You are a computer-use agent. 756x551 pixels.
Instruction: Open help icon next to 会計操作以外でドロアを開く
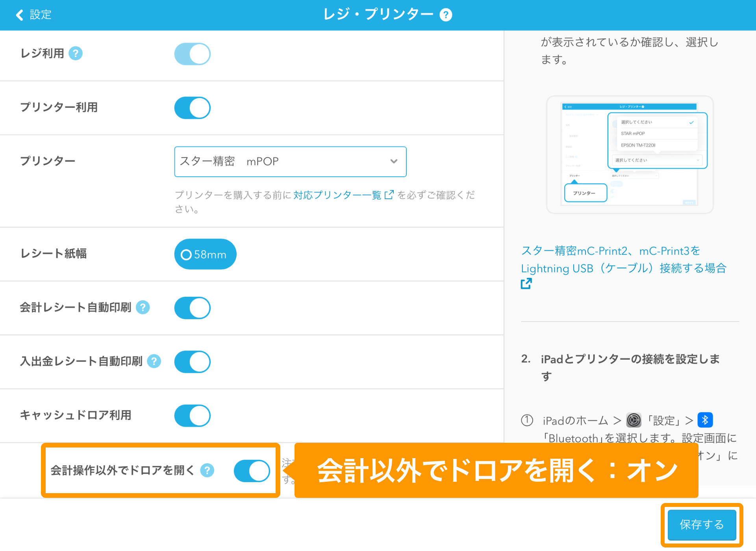point(207,470)
